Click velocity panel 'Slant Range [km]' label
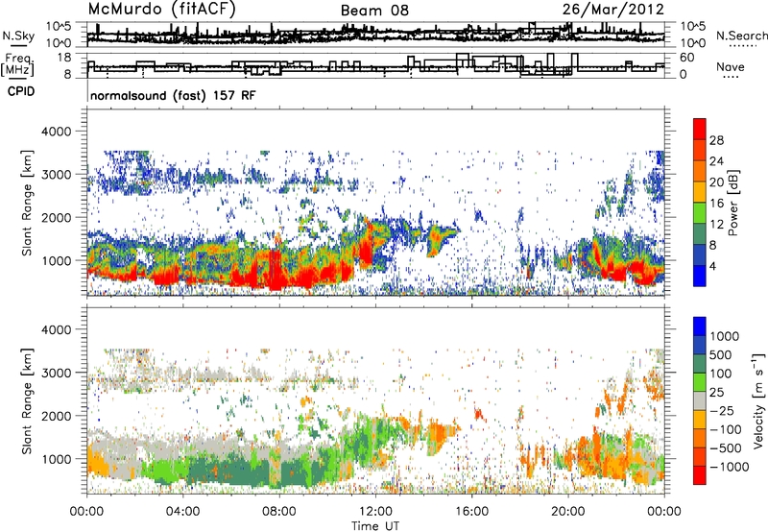Image resolution: width=768 pixels, height=532 pixels. tap(27, 400)
